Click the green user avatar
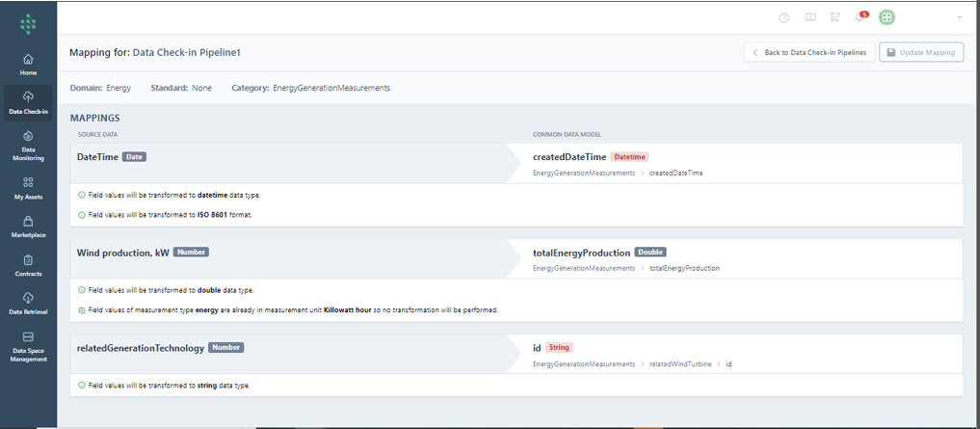980x429 pixels. point(887,17)
